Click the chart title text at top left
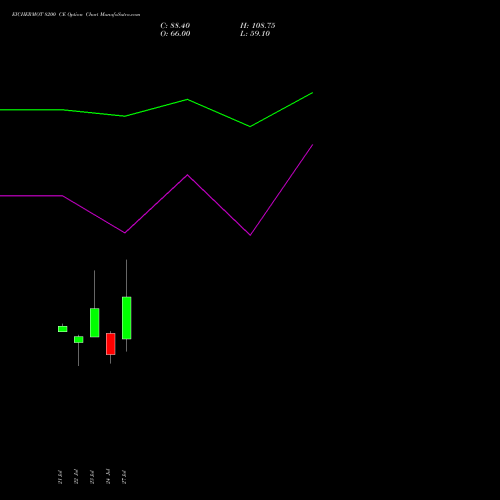This screenshot has width=500, height=500. 76,15
